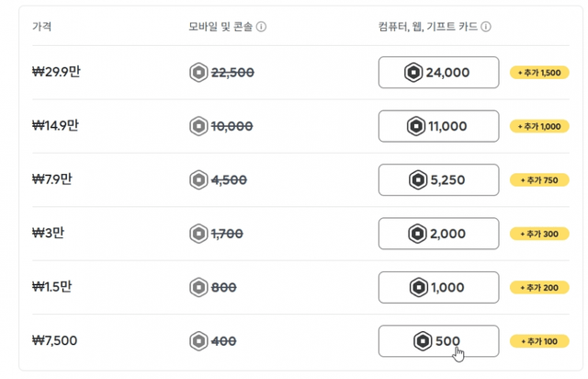Click Robux icon next to crossed-out 400
The image size is (588, 379).
click(198, 341)
